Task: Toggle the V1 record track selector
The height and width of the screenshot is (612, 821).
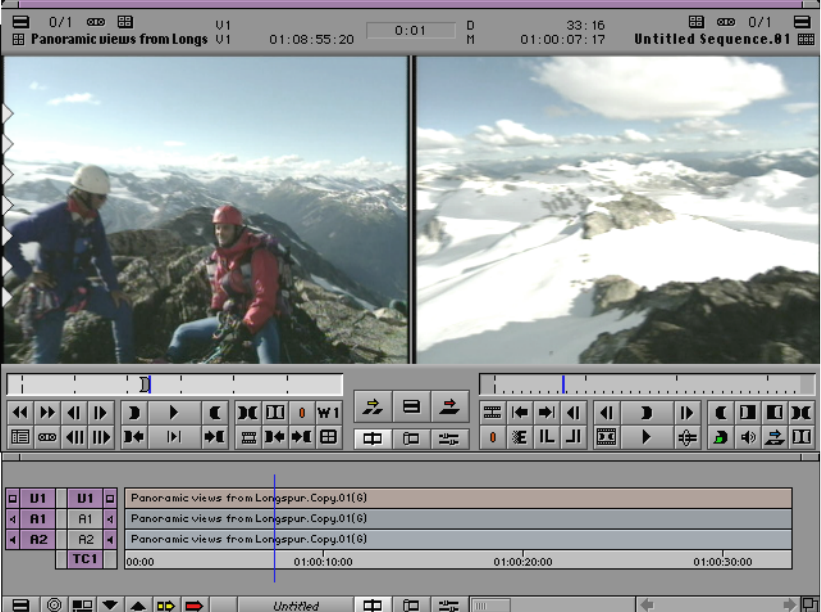Action: coord(85,497)
